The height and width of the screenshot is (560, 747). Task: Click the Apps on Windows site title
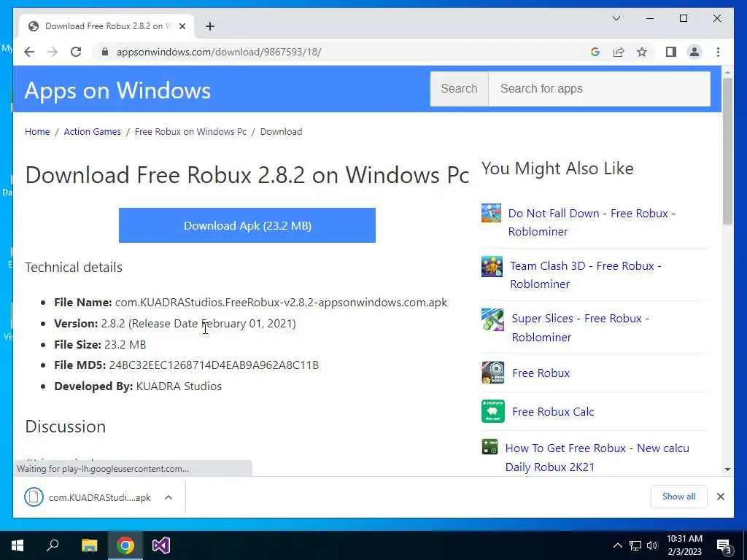click(117, 90)
